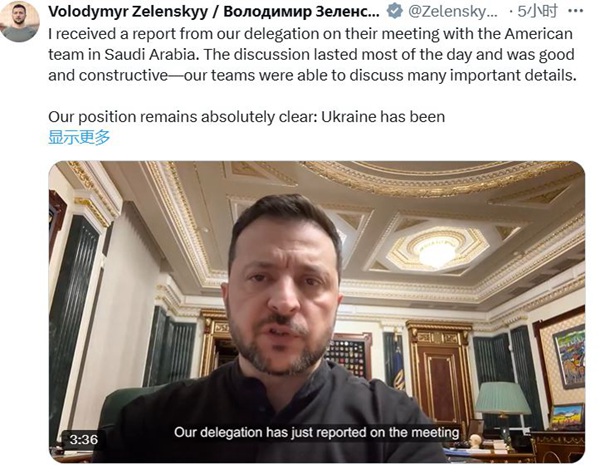Expand the post with 显示更多
Viewport: 600px width, 474px height.
79,137
